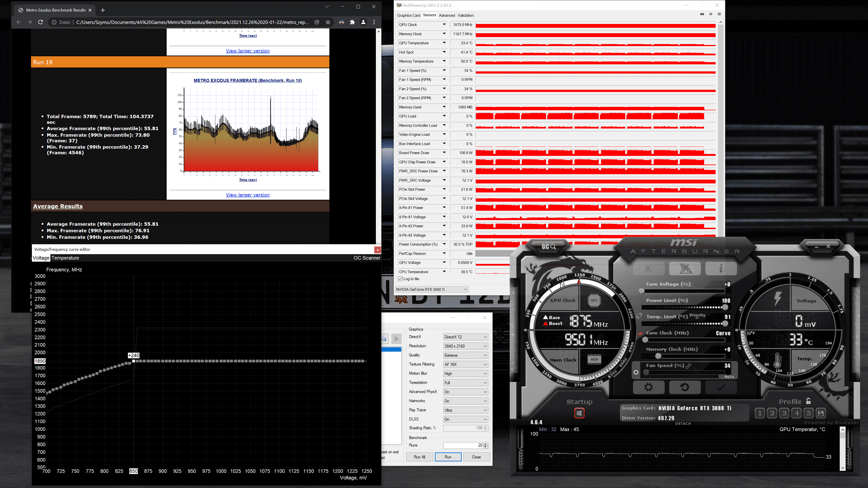868x488 pixels.
Task: Open Ray Trace Ultra dropdown
Action: 465,410
